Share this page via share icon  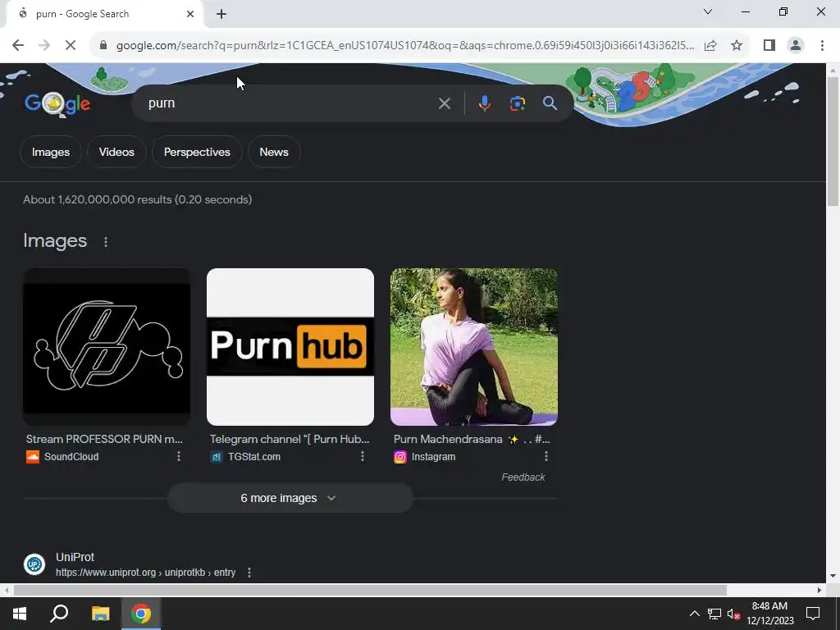(710, 46)
